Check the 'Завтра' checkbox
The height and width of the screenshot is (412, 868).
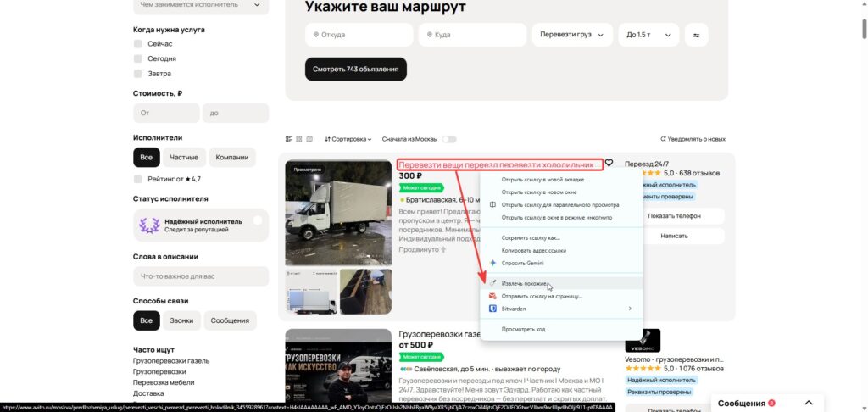pos(138,74)
